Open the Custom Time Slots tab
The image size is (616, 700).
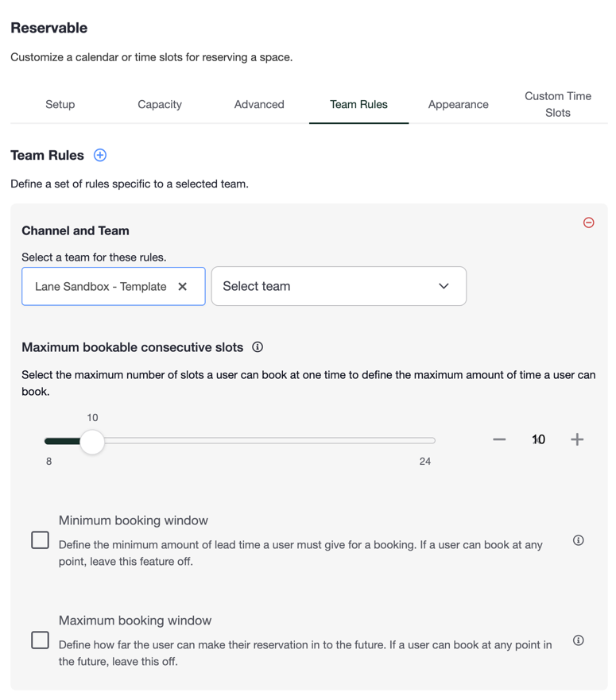point(558,104)
